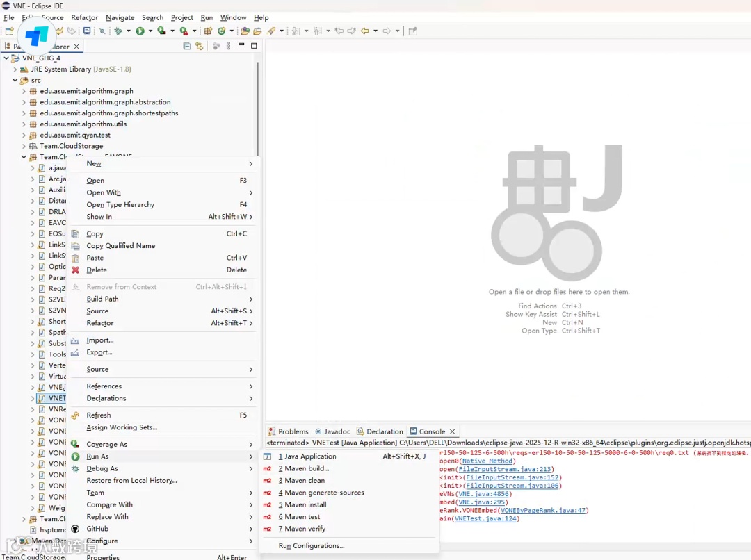The width and height of the screenshot is (751, 560).
Task: Select Copy Qualified Name menu entry
Action: coord(163,245)
